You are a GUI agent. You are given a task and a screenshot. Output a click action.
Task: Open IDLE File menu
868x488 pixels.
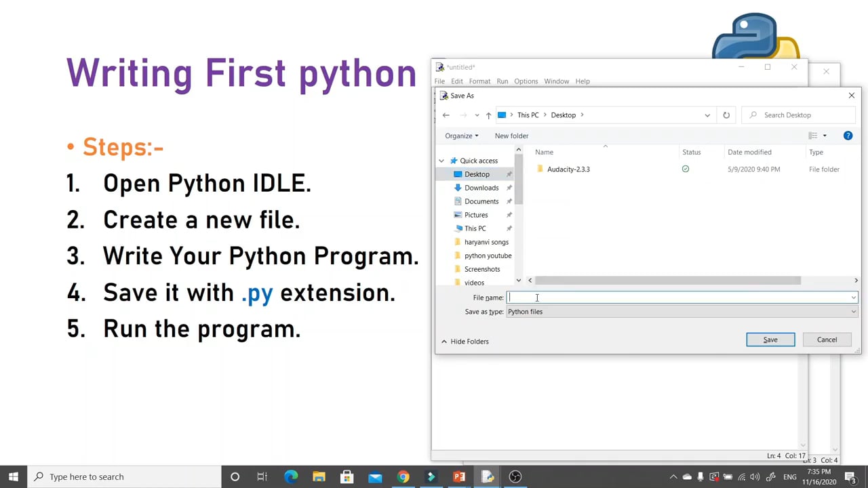[439, 81]
